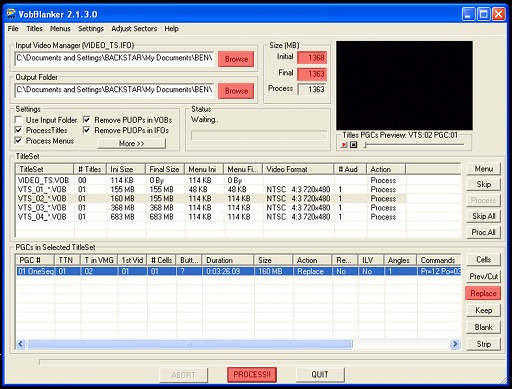Click the PGC # column header
The width and height of the screenshot is (512, 389).
35,260
